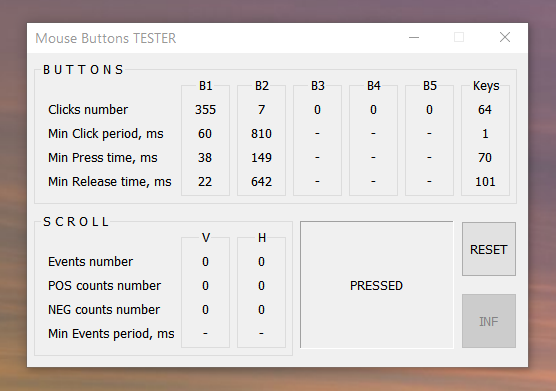Click the Min Events period, ms label
The height and width of the screenshot is (391, 556).
(111, 334)
